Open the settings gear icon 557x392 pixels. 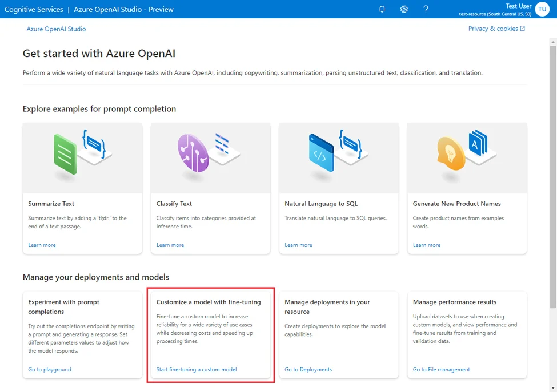404,9
